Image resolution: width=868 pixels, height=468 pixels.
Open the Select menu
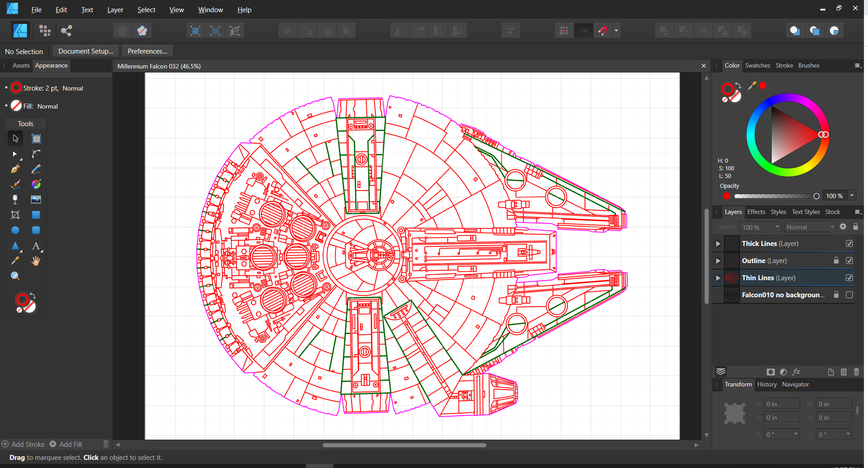pyautogui.click(x=146, y=10)
